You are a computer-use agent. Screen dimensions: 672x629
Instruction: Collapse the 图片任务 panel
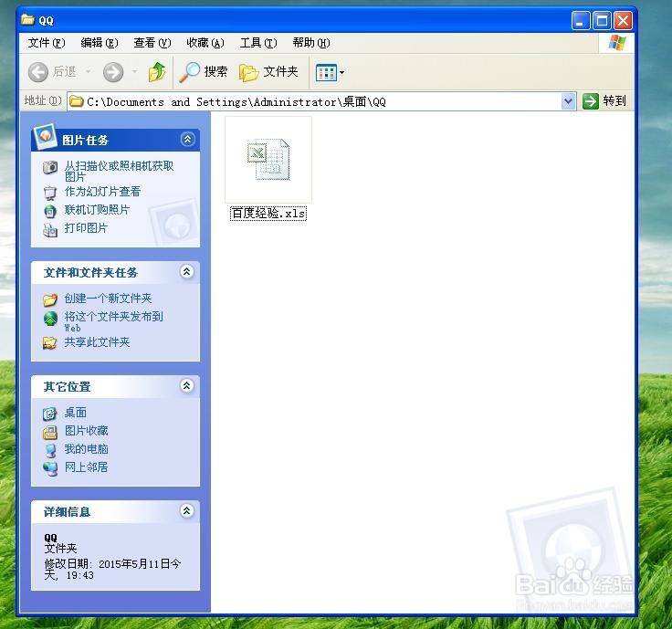tap(187, 140)
